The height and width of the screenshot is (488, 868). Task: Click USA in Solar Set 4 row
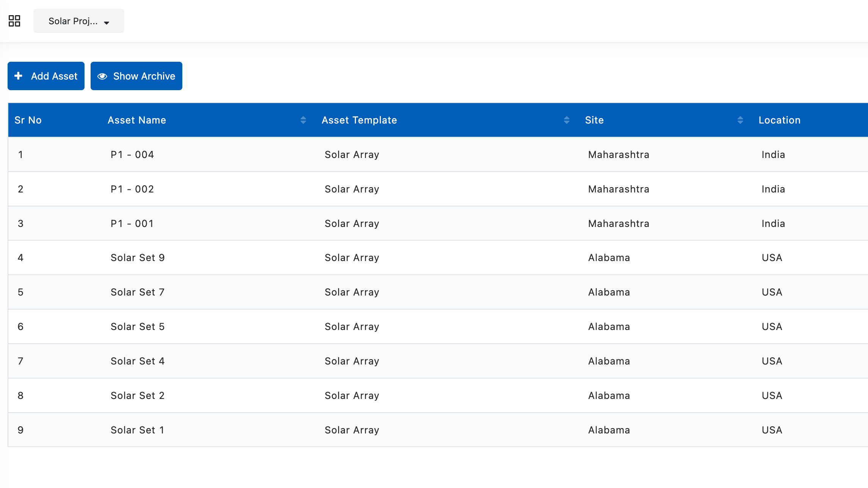pyautogui.click(x=772, y=361)
